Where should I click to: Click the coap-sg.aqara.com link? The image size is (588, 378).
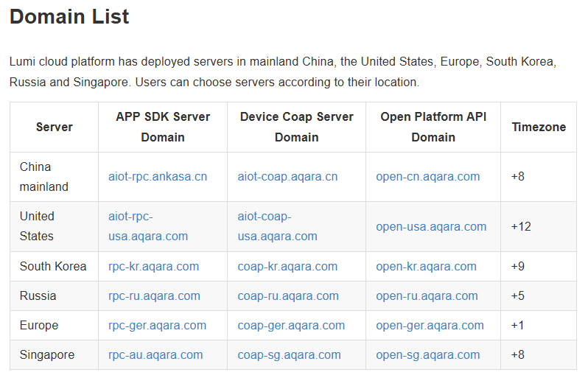[289, 355]
